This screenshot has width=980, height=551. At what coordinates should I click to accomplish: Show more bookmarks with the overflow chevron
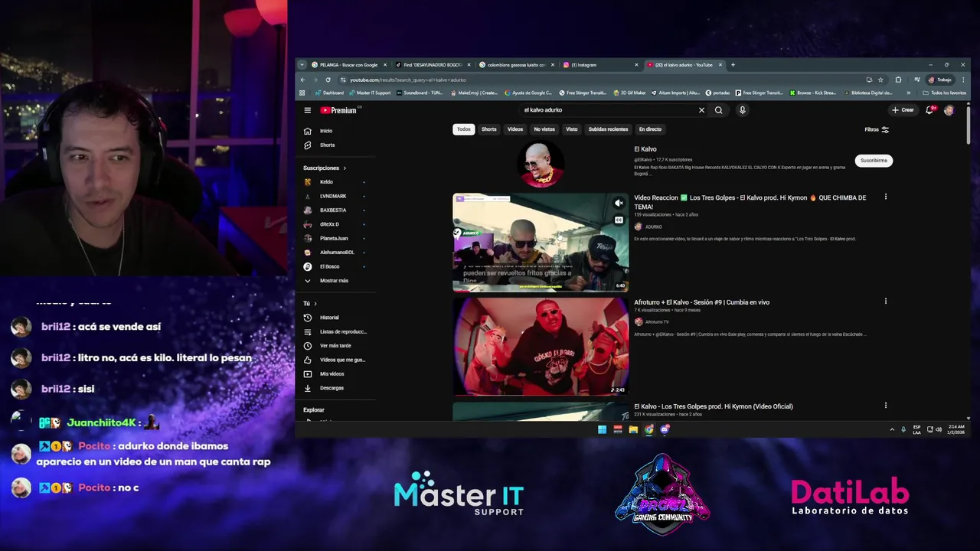click(909, 93)
